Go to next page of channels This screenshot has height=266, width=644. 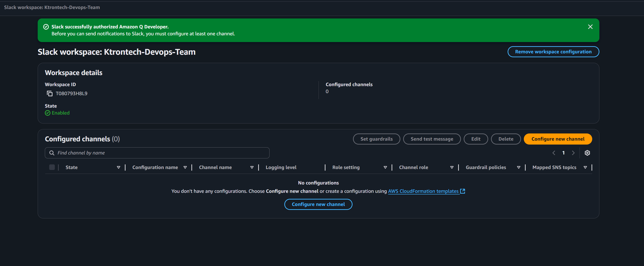coord(573,153)
